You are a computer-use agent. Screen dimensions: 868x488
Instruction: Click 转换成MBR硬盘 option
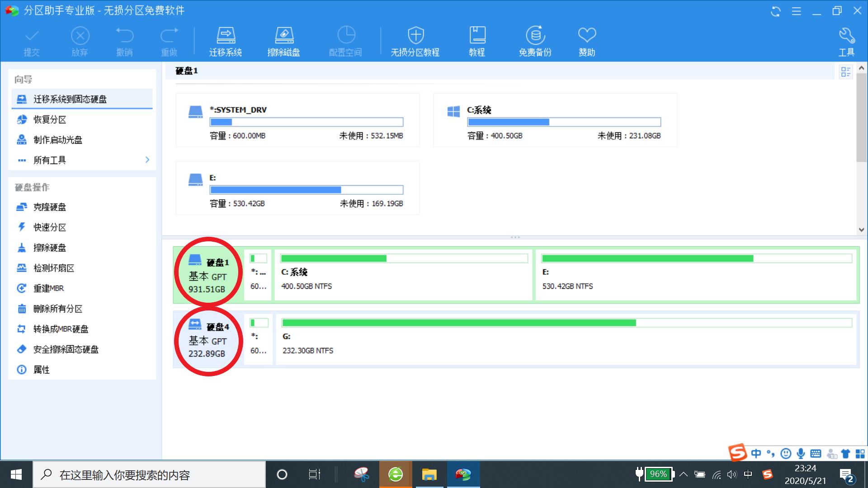[x=61, y=329]
